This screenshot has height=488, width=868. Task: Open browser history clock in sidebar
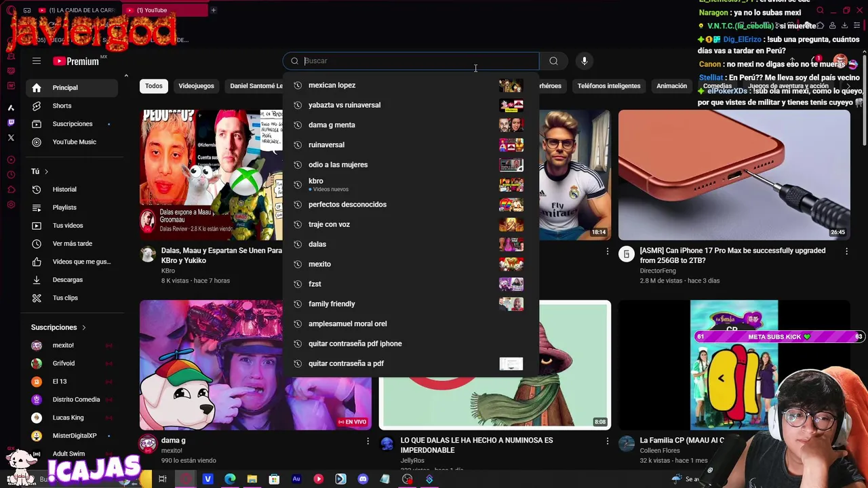pos(11,175)
